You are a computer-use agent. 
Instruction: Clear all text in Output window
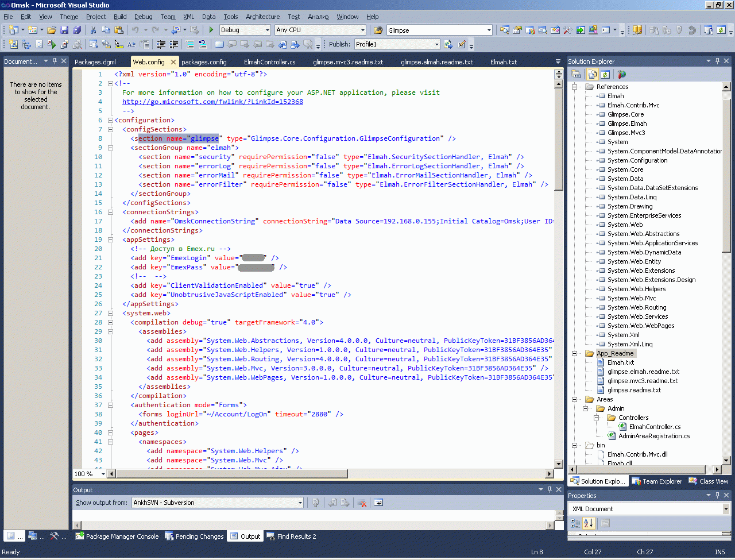362,503
